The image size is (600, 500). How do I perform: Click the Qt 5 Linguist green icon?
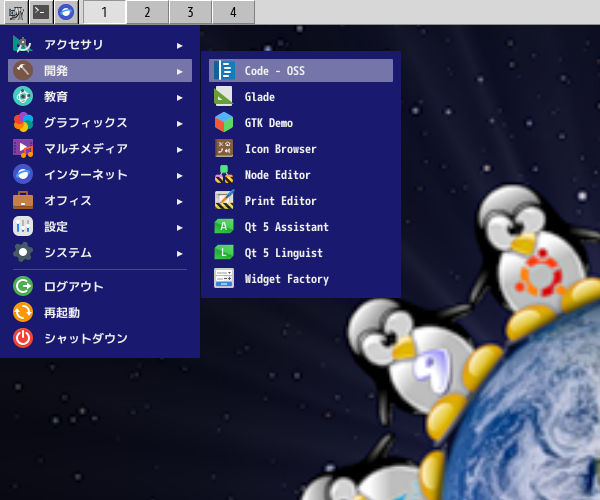(224, 252)
